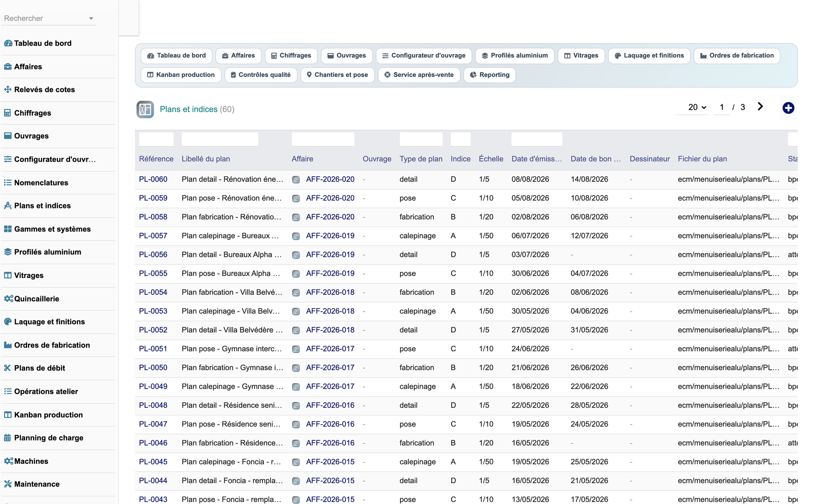Open the Contrôles qualité tab

tap(261, 75)
